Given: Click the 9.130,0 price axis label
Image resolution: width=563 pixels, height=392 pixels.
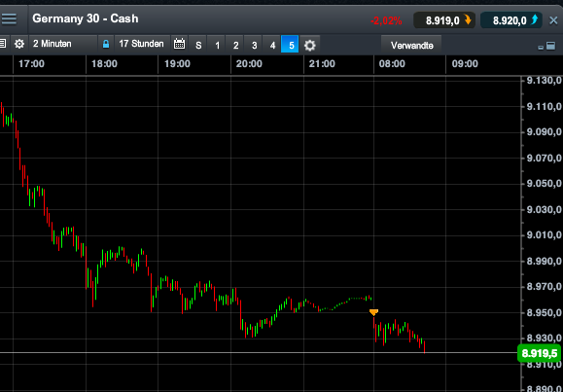Looking at the screenshot, I should point(544,81).
